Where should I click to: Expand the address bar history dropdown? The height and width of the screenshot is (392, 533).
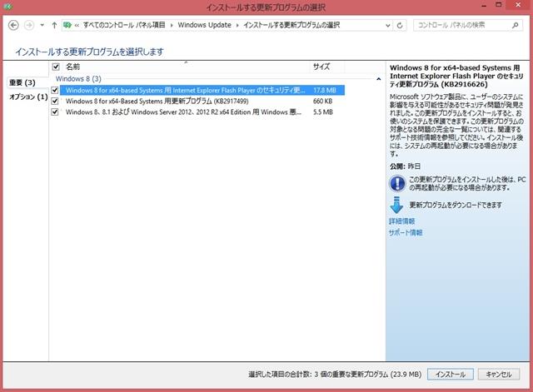388,26
